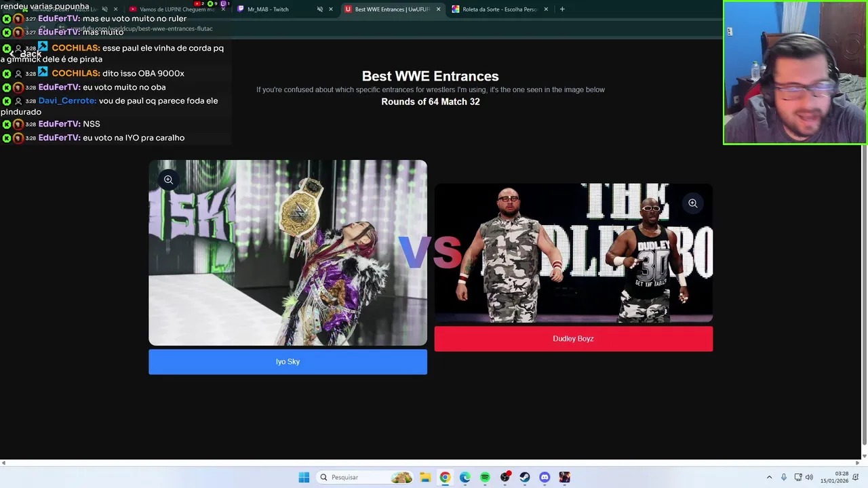Screen dimensions: 868x488
Task: Click the Pesquisar taskbar search box
Action: click(365, 477)
